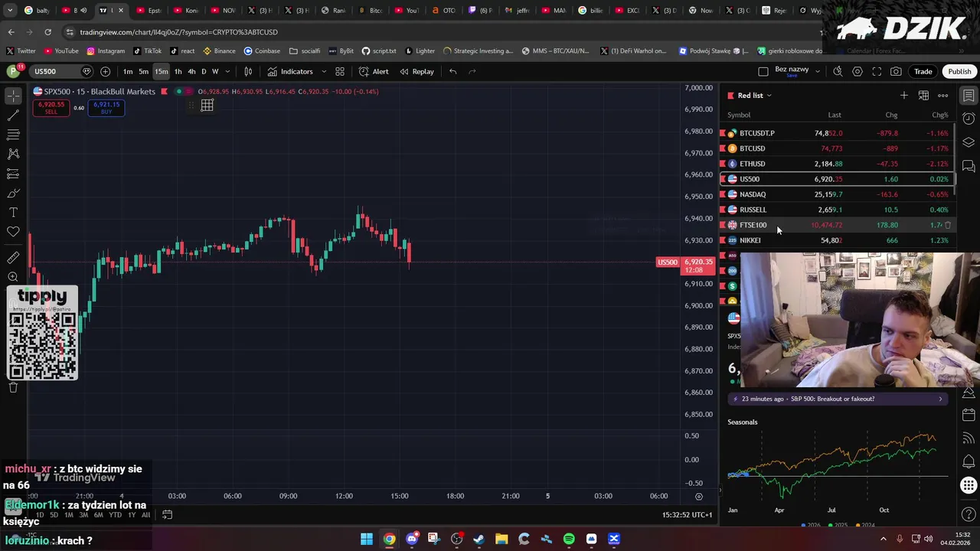Screen dimensions: 980x551
Task: Switch to 5m timeframe
Action: pos(144,71)
